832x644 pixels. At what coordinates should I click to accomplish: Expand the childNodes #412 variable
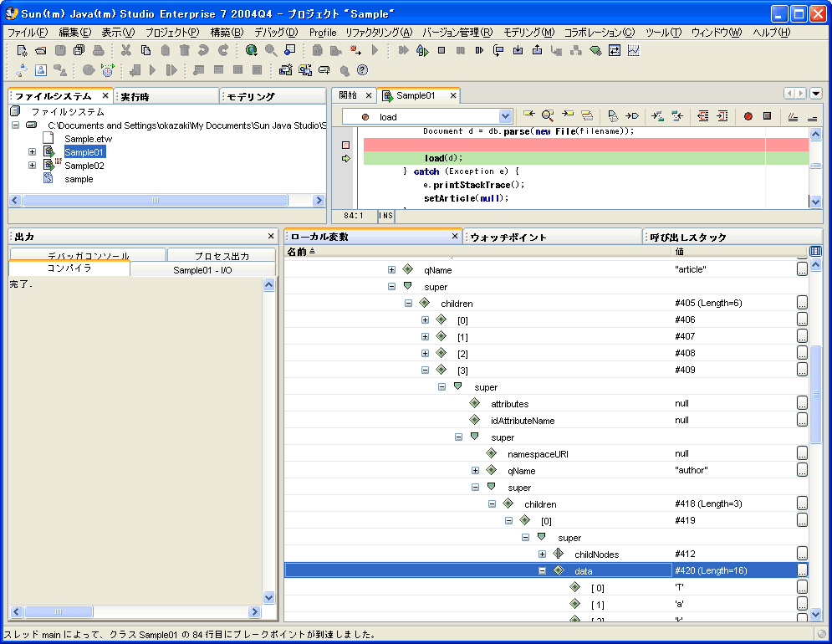[542, 554]
